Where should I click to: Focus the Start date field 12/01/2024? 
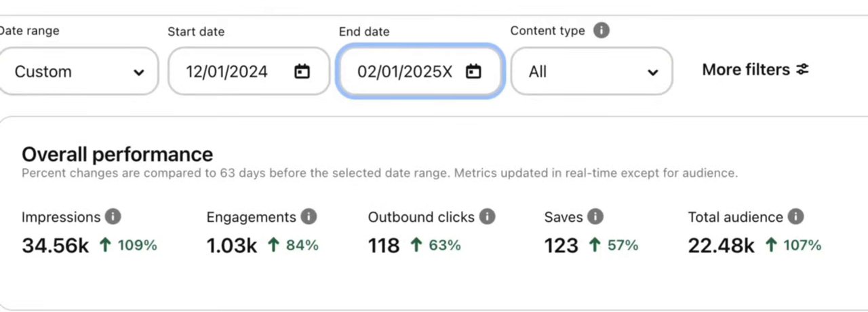pyautogui.click(x=249, y=71)
